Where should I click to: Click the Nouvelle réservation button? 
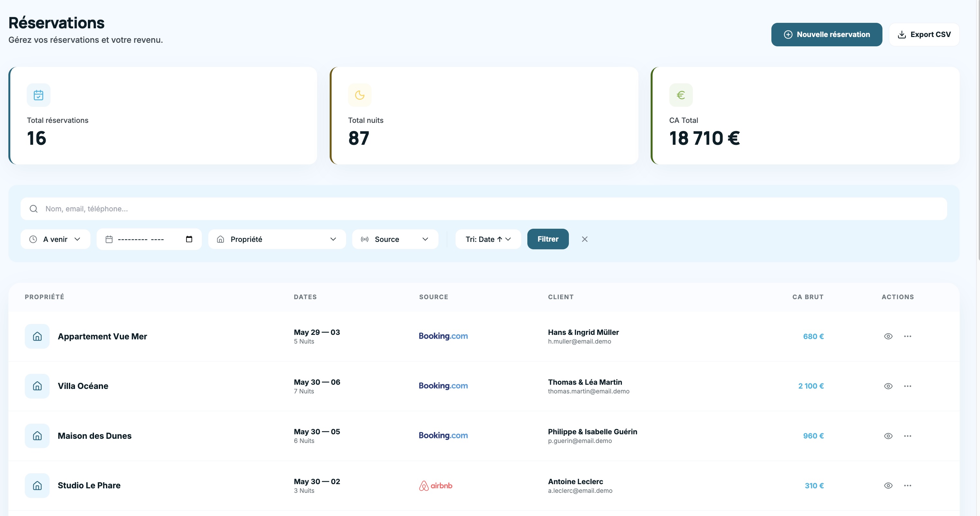point(826,35)
